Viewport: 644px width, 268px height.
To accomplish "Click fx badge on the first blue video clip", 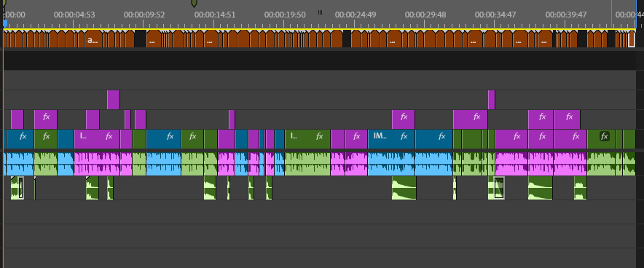I will coord(23,136).
